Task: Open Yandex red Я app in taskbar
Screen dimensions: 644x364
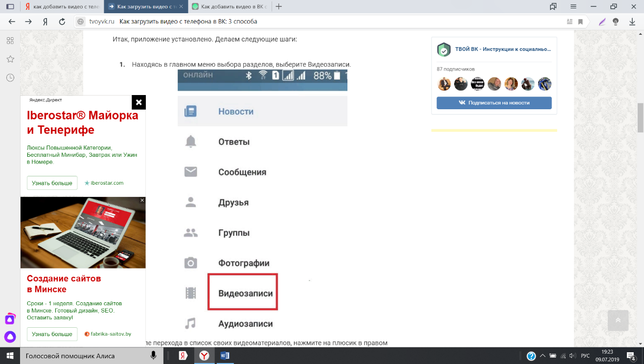Action: (183, 356)
